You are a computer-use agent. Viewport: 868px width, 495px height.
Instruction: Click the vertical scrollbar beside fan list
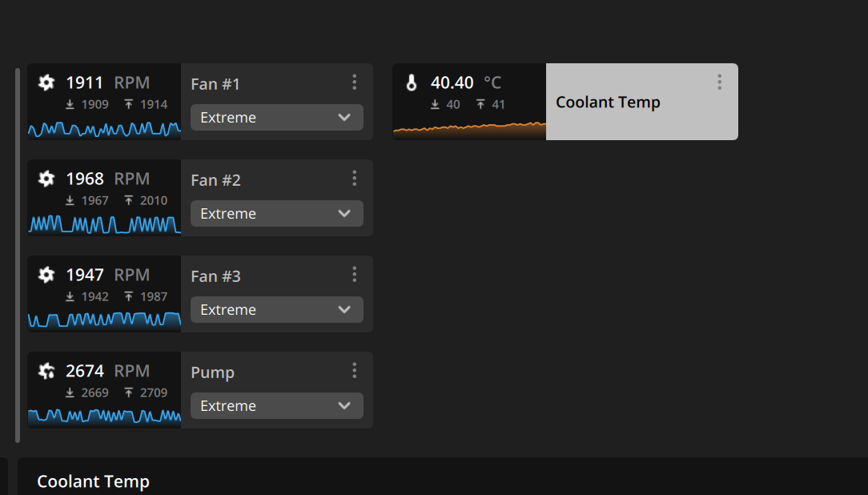[18, 256]
